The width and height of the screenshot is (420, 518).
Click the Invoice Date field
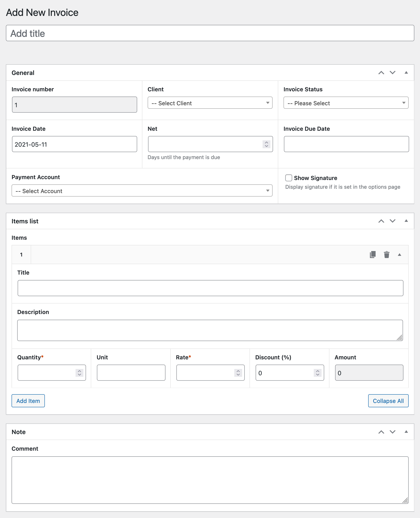(x=74, y=144)
